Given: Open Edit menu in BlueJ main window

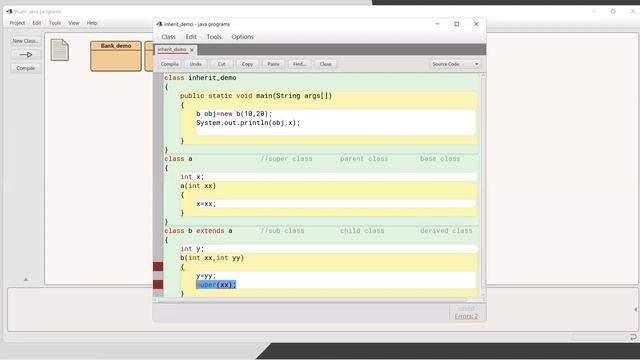Looking at the screenshot, I should 37,23.
